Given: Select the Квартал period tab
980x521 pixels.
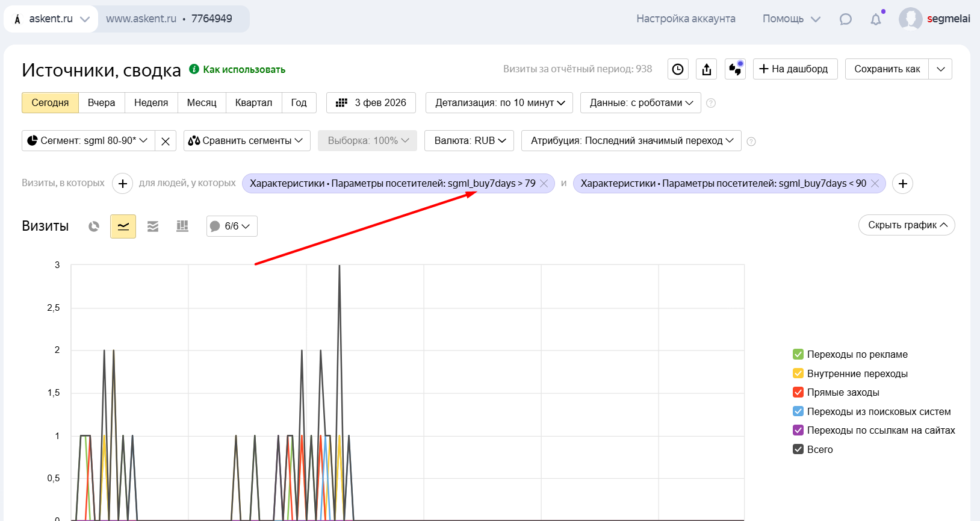Looking at the screenshot, I should (x=253, y=102).
